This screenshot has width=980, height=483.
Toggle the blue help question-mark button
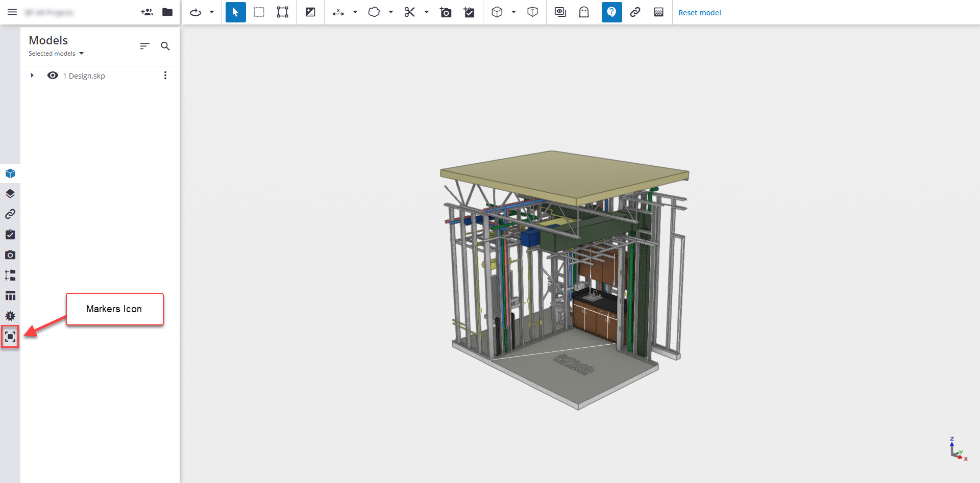[x=611, y=12]
